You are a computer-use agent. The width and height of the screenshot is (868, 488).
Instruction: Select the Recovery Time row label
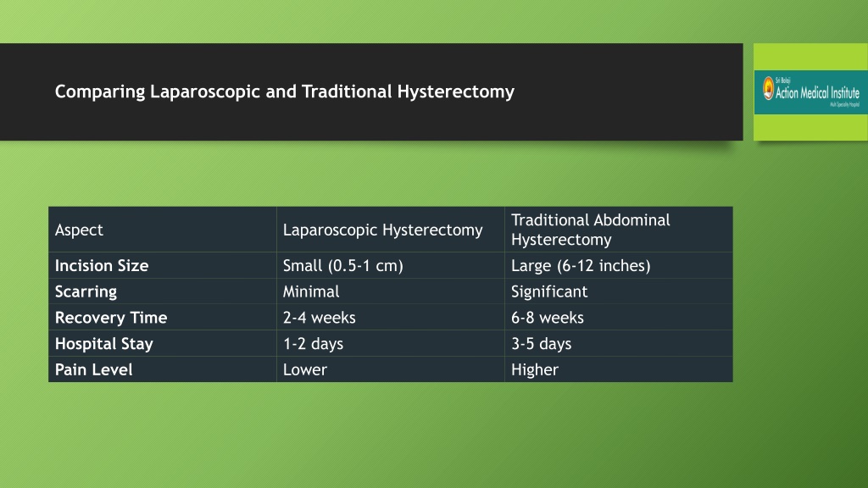pyautogui.click(x=163, y=318)
